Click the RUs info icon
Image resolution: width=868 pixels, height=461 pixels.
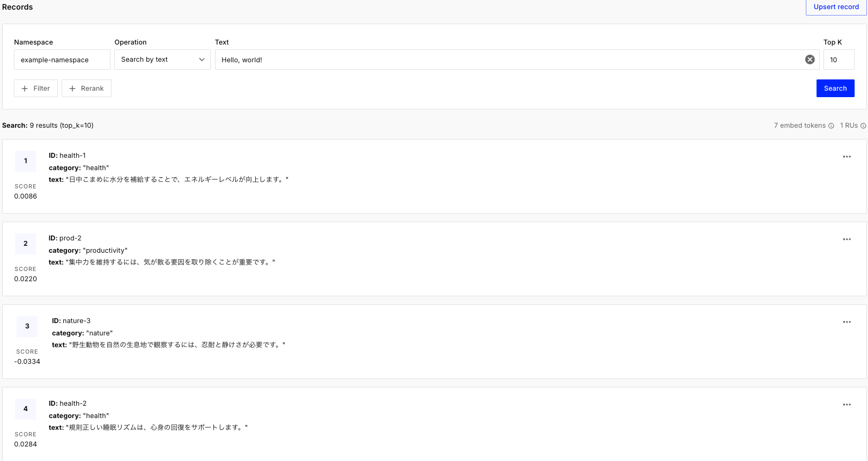tap(863, 126)
